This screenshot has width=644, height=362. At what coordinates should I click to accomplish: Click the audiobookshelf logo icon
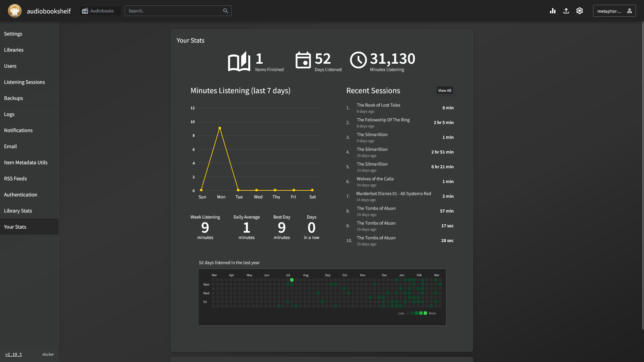tap(15, 11)
